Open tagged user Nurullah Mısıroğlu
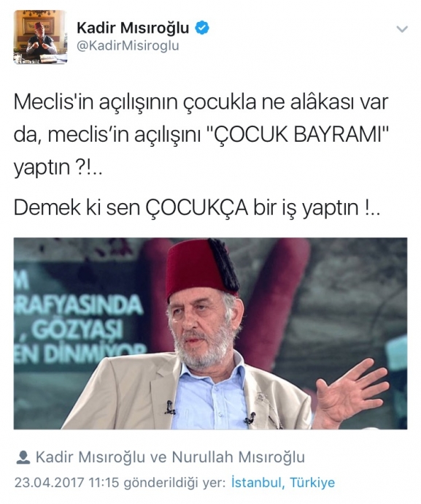The image size is (421, 504). point(239,457)
